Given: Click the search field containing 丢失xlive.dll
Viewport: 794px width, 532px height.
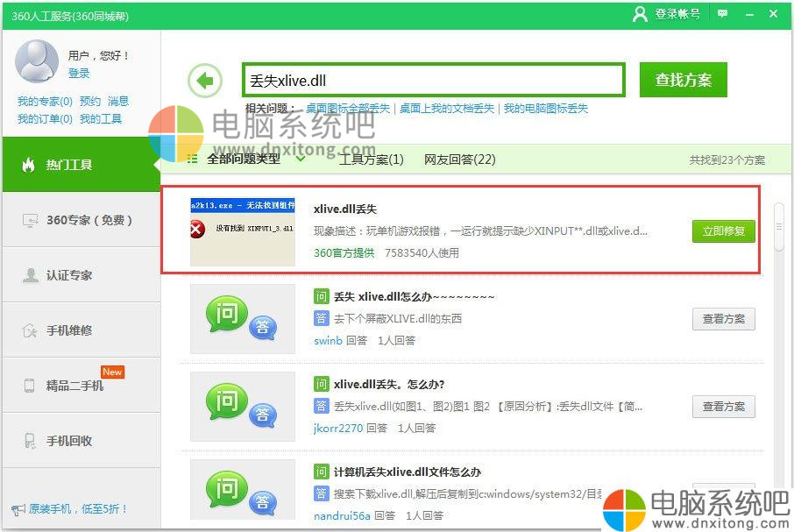Looking at the screenshot, I should tap(434, 80).
